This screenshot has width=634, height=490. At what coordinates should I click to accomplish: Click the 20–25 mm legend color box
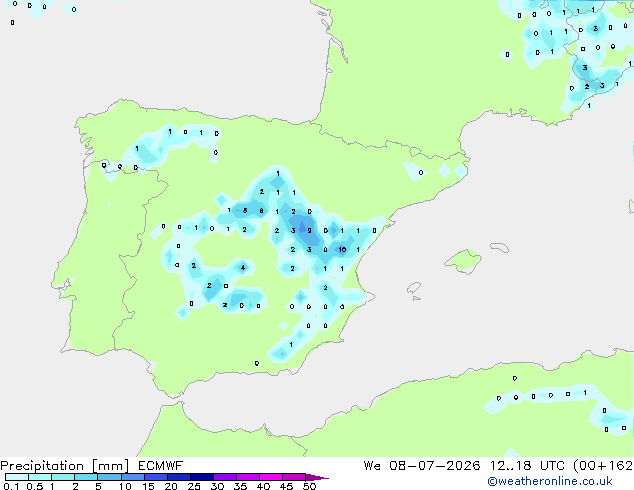tap(178, 477)
